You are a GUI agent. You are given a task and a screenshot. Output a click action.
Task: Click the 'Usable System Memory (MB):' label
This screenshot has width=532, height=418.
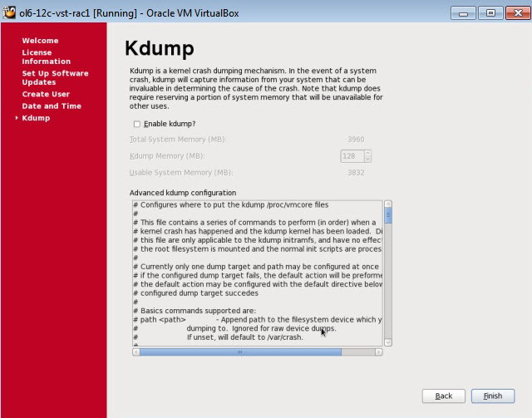(181, 173)
